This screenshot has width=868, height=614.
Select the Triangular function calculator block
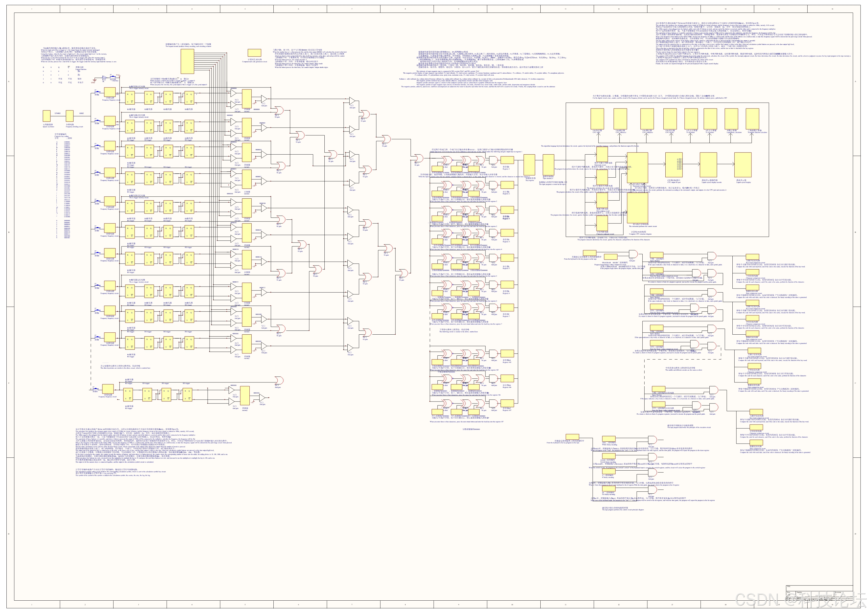coord(752,119)
